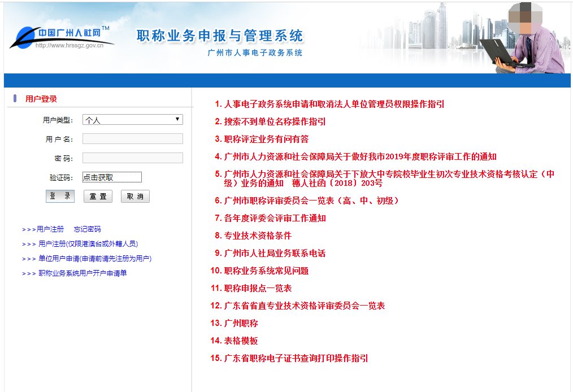The height and width of the screenshot is (392, 573).
Task: Click the 职称业务申报与管理系统 title
Action: pyautogui.click(x=220, y=36)
